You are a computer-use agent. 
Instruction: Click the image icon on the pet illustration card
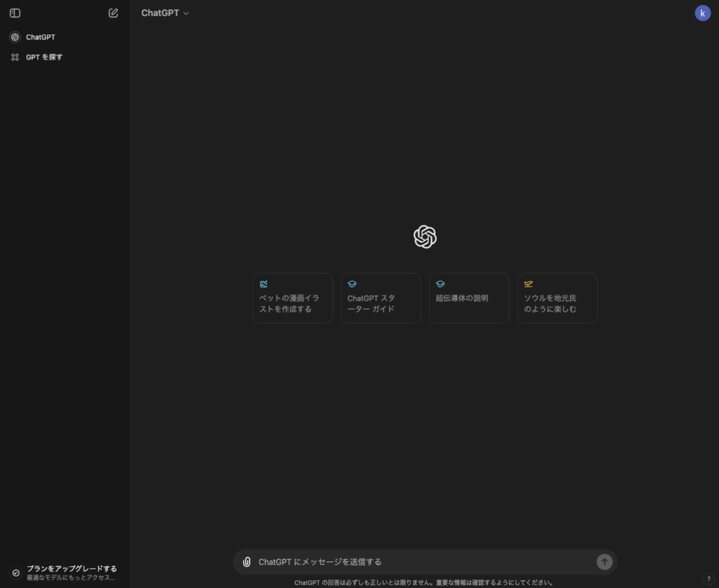point(263,284)
